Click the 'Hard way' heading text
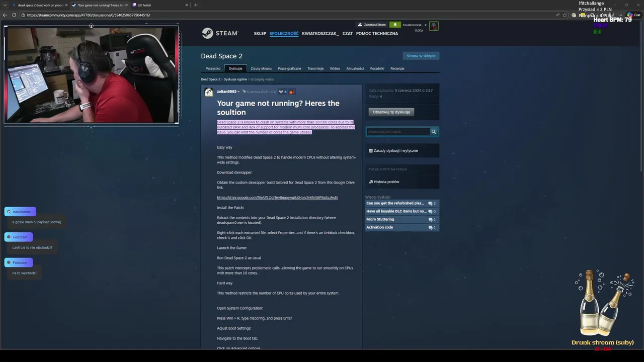The height and width of the screenshot is (362, 644). click(225, 283)
